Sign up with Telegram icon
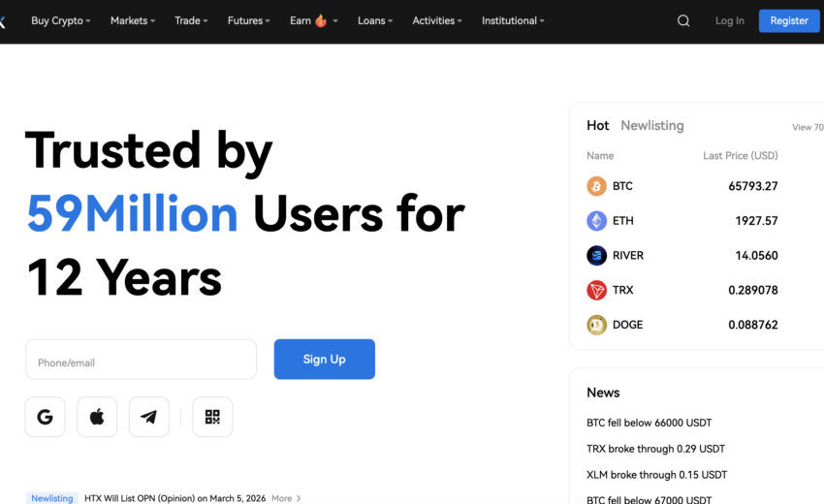The width and height of the screenshot is (824, 504). click(148, 417)
